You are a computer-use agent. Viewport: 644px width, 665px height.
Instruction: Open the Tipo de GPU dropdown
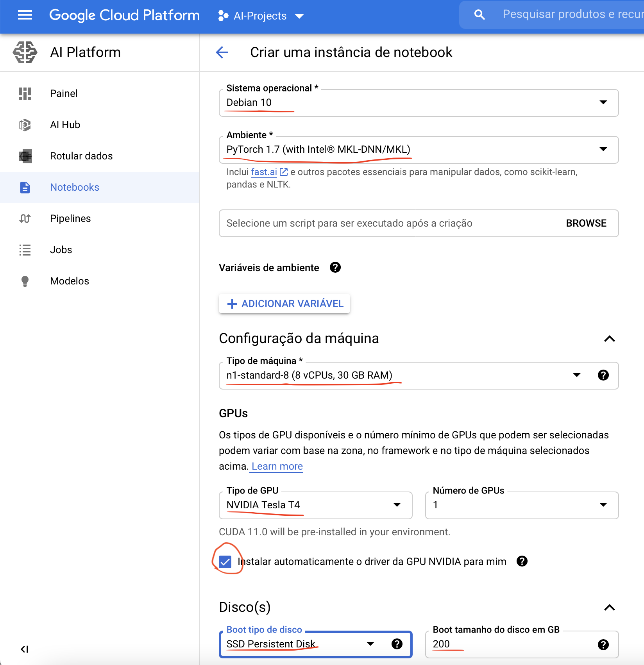coord(315,505)
